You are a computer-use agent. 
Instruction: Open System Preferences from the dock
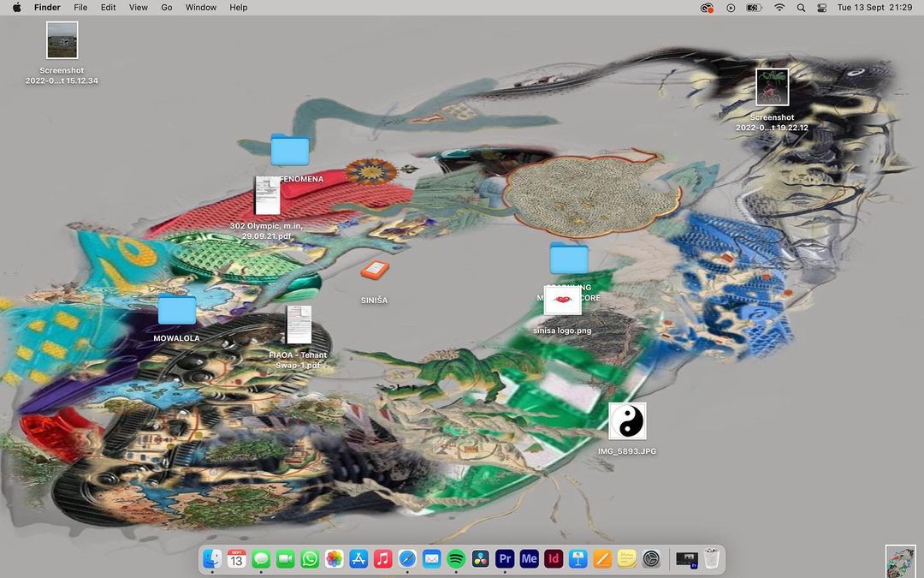point(651,559)
